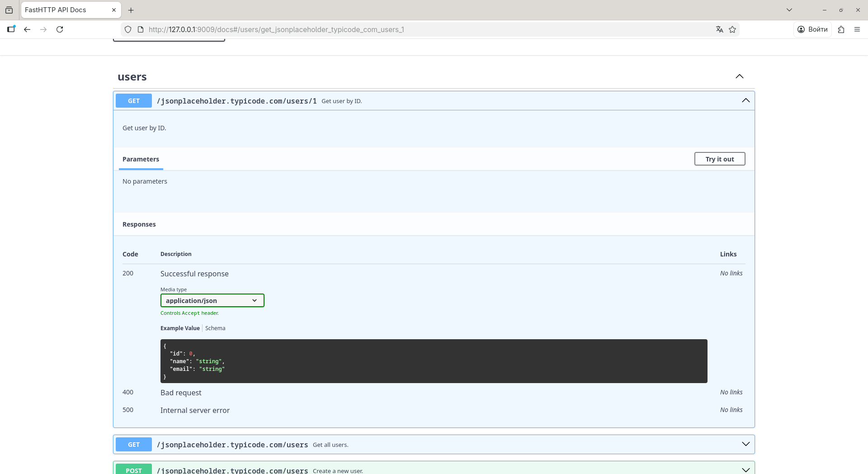Click the page info icon in address bar
Image resolution: width=868 pixels, height=474 pixels.
click(141, 29)
